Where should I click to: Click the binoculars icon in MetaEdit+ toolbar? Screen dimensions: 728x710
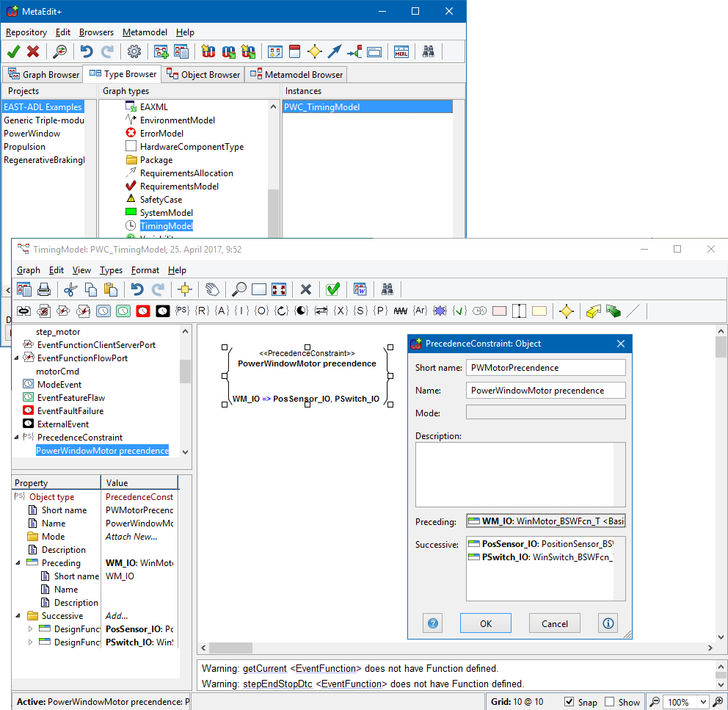[429, 51]
